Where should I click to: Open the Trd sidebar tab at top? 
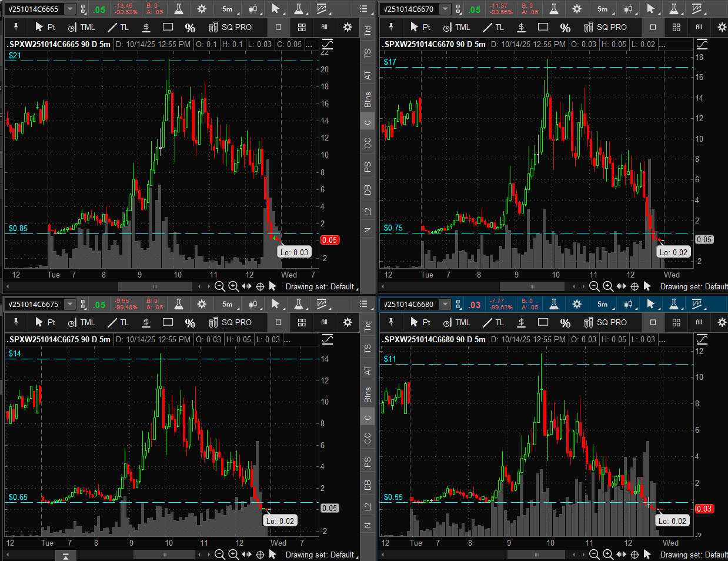(368, 31)
